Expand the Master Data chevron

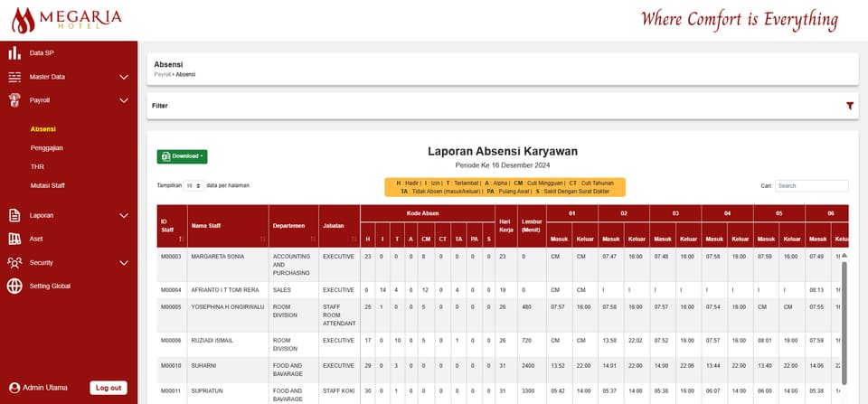pyautogui.click(x=124, y=77)
